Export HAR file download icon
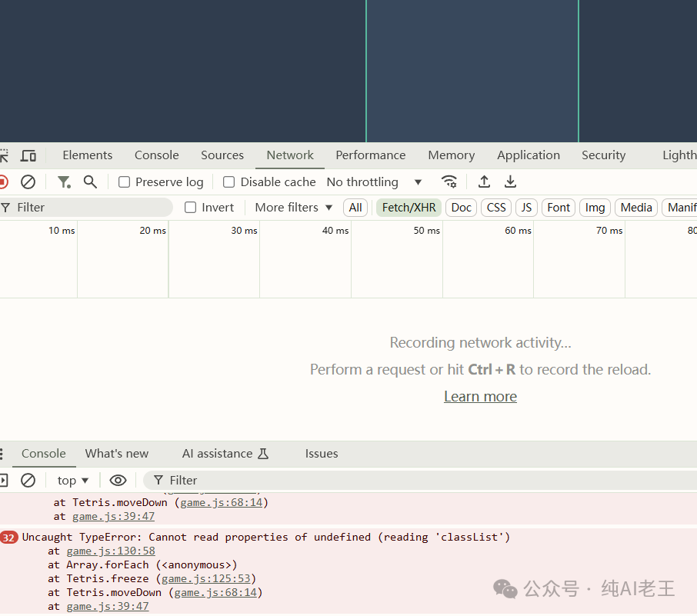Image resolution: width=697 pixels, height=616 pixels. click(x=510, y=182)
